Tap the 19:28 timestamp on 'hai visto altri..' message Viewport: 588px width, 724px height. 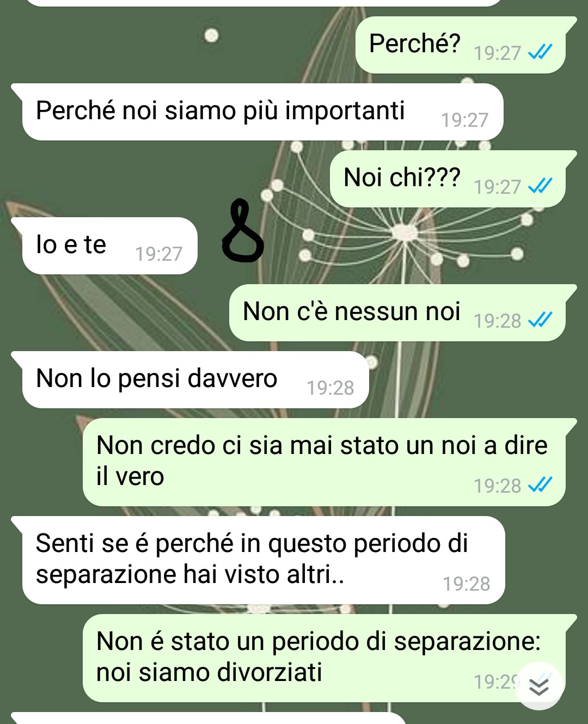pos(466,584)
